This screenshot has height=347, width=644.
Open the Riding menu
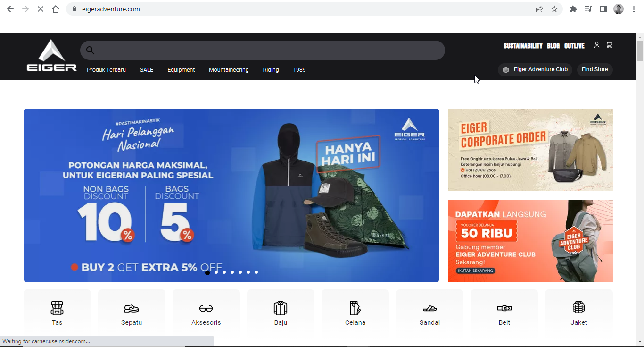point(271,70)
